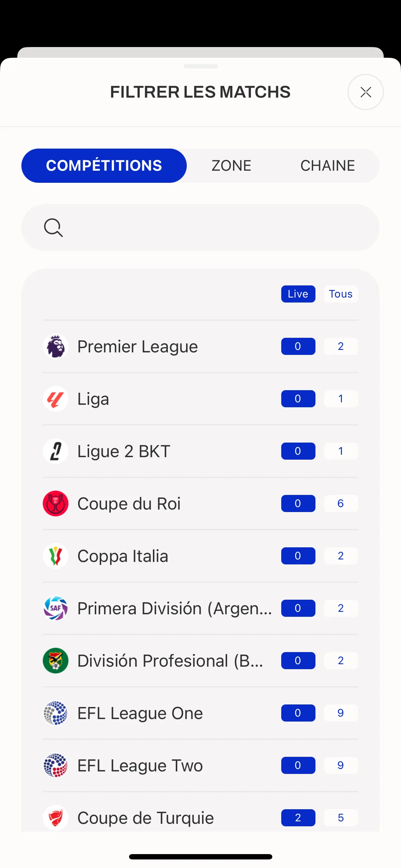401x868 pixels.
Task: Choose the Ligue 2 BKT logo
Action: click(x=56, y=451)
